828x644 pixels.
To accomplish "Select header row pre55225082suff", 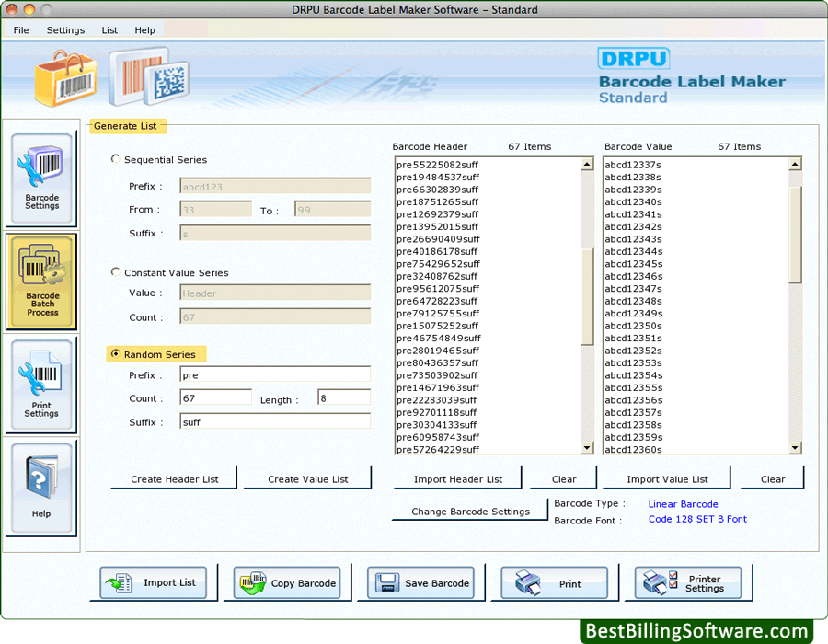I will click(488, 165).
